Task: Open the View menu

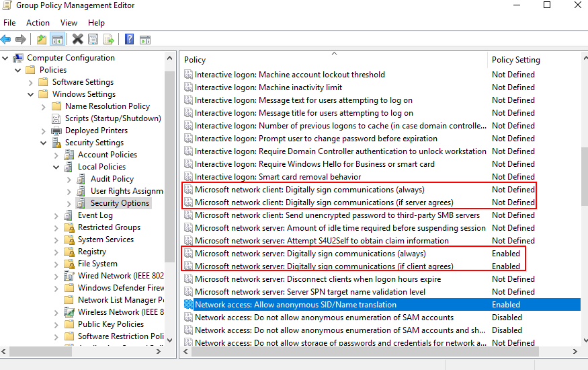Action: click(69, 23)
